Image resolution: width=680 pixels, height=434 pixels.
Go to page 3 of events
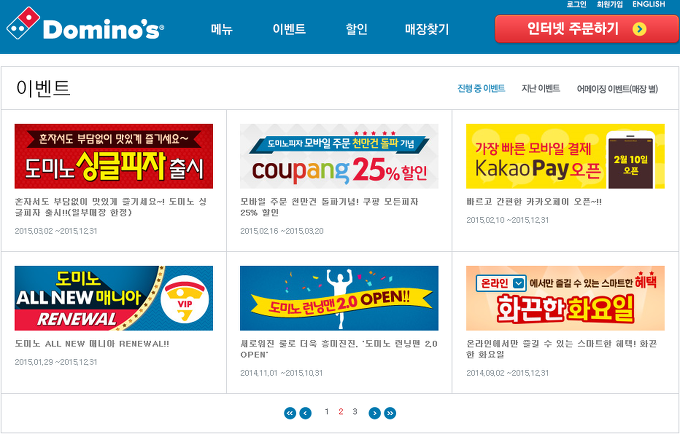355,411
